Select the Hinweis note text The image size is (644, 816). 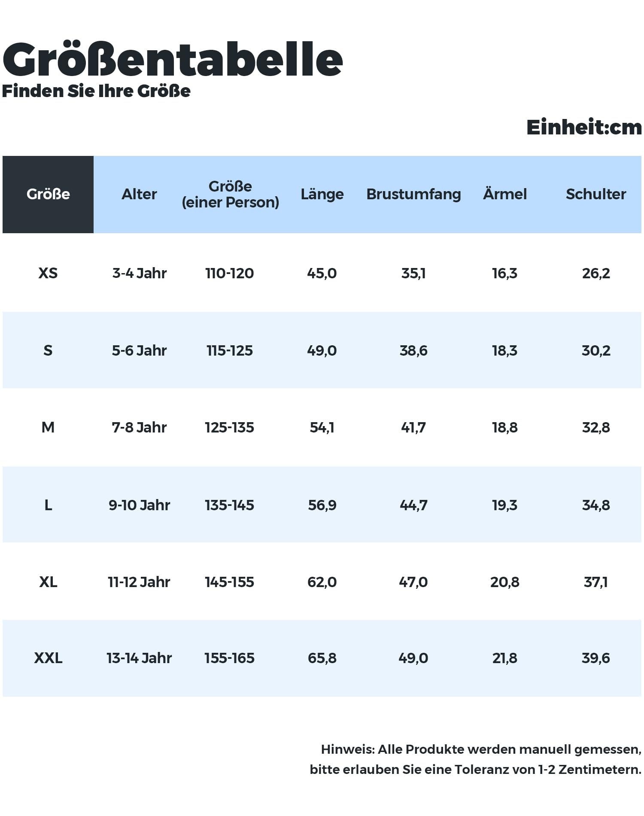476,759
